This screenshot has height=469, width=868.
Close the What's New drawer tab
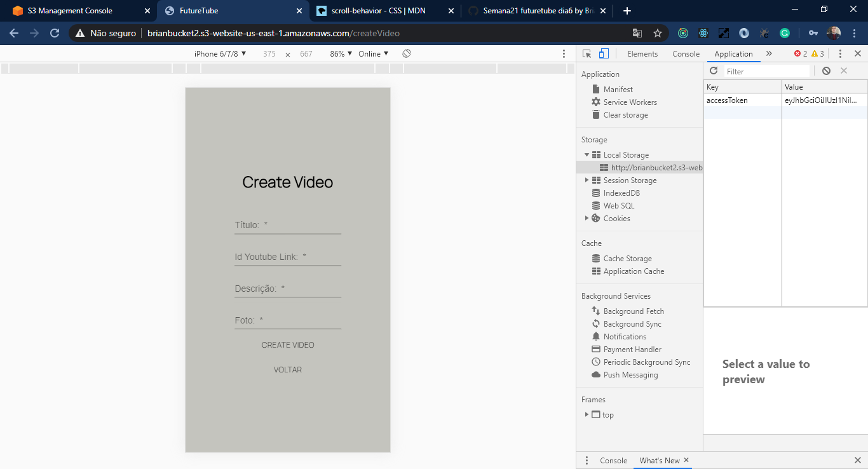click(686, 460)
